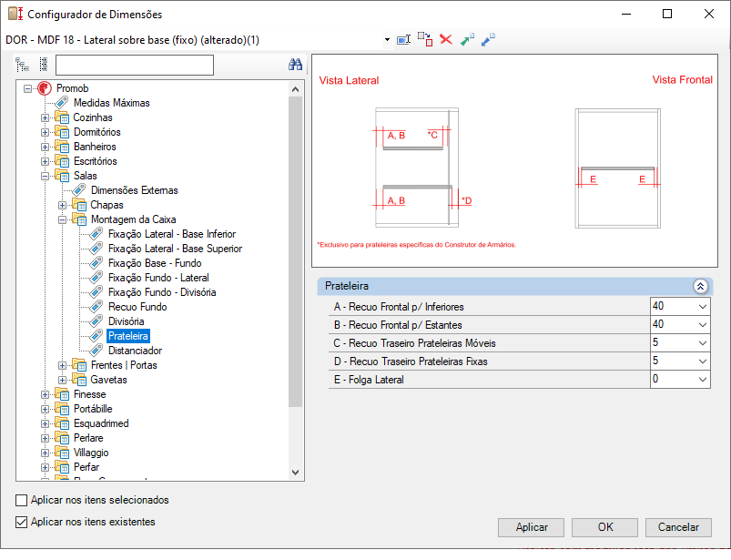Screen dimensions: 731x560
Task: Click the folder icon beside Cozinhas
Action: (x=62, y=117)
